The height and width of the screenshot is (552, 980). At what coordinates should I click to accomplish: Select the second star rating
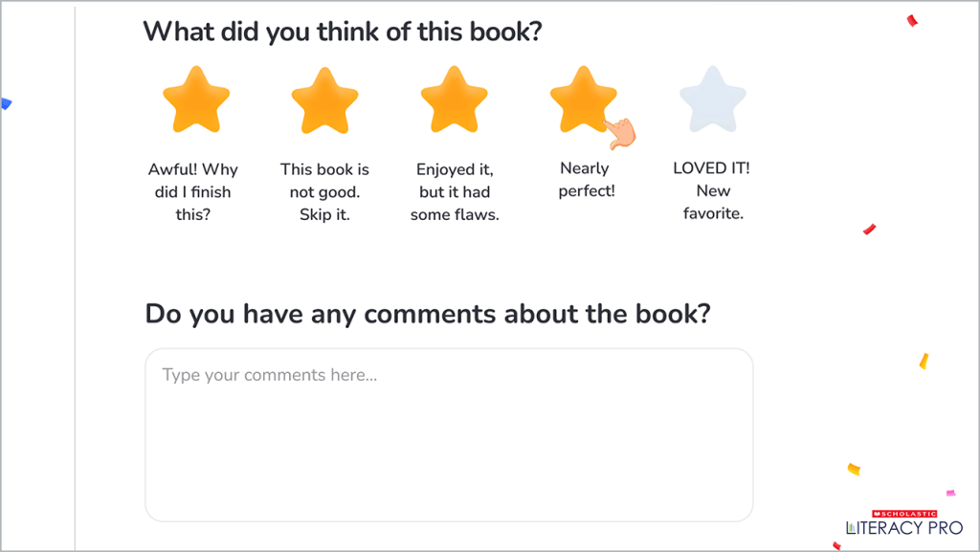324,99
